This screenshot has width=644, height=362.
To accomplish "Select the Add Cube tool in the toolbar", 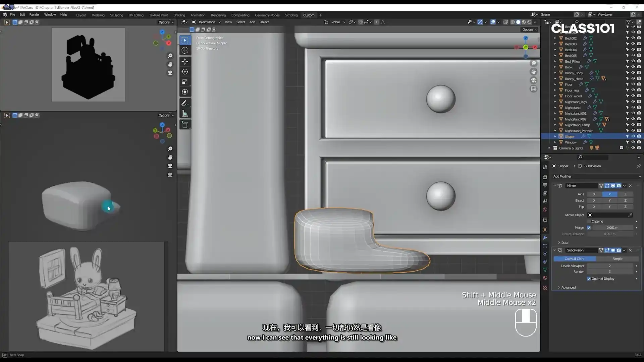I will (185, 124).
